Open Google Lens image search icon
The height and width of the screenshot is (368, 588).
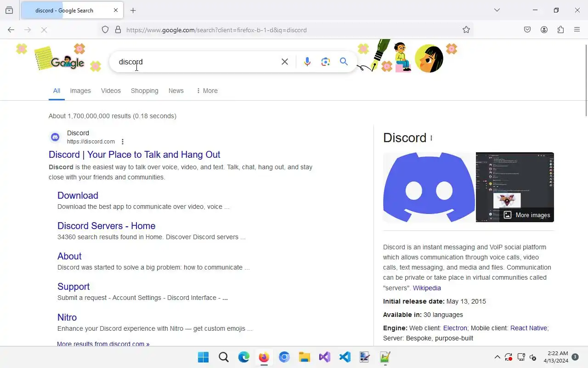click(326, 62)
